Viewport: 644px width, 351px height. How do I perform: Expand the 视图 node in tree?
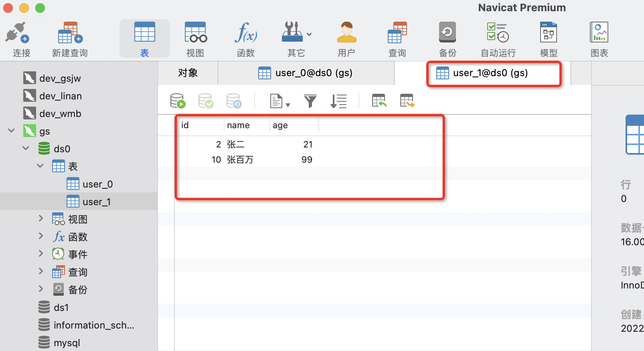(x=41, y=218)
